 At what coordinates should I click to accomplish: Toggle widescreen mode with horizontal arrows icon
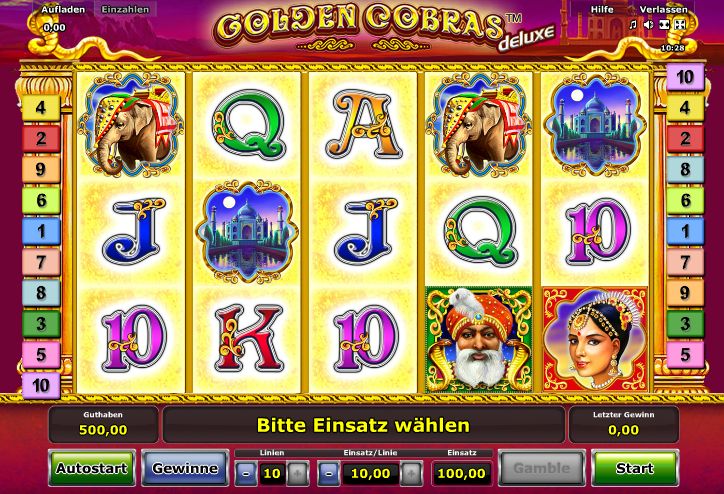[x=664, y=24]
